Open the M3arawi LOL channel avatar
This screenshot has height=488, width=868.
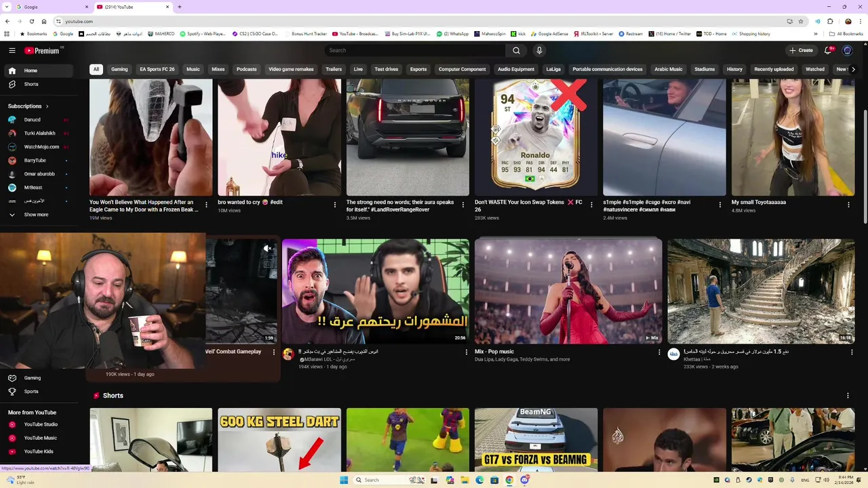(288, 354)
